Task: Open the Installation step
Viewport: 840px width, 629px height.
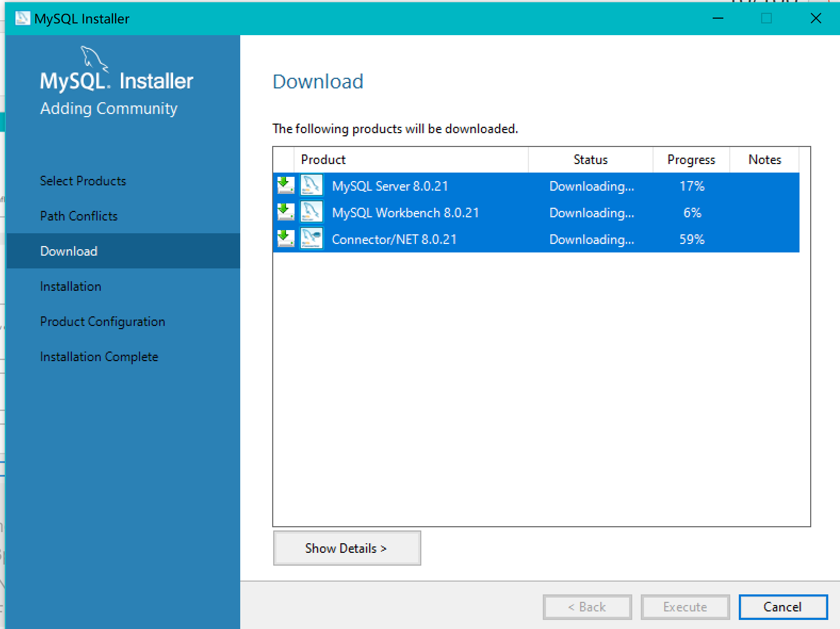Action: click(x=71, y=287)
